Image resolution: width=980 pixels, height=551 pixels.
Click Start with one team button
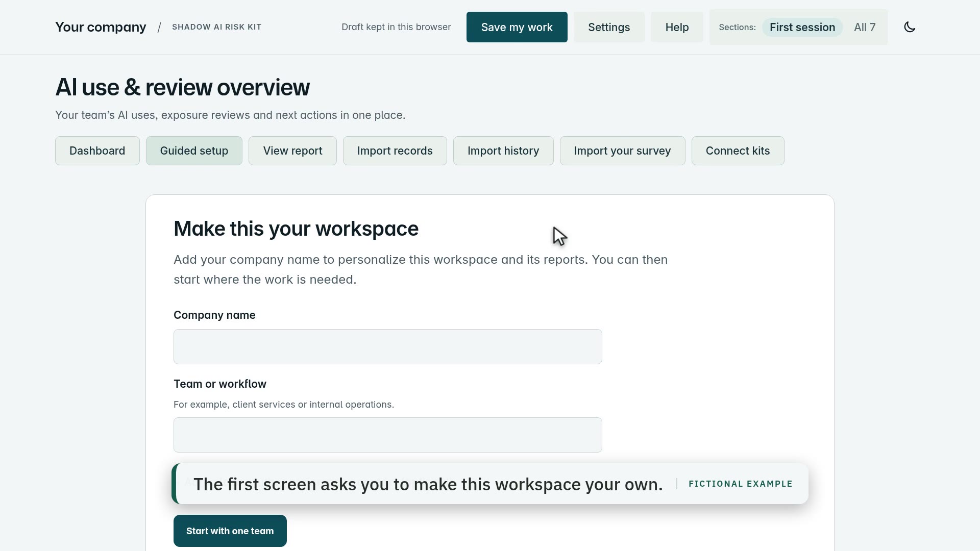(x=230, y=531)
